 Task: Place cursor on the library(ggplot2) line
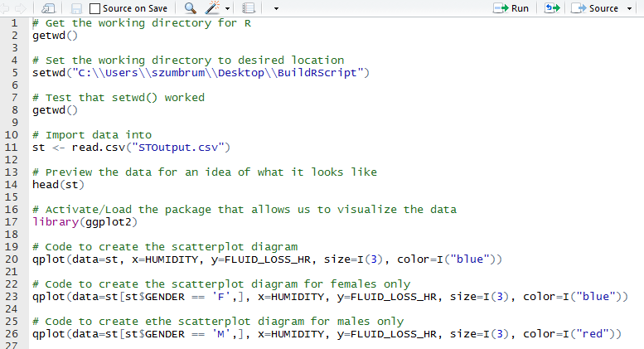click(85, 222)
